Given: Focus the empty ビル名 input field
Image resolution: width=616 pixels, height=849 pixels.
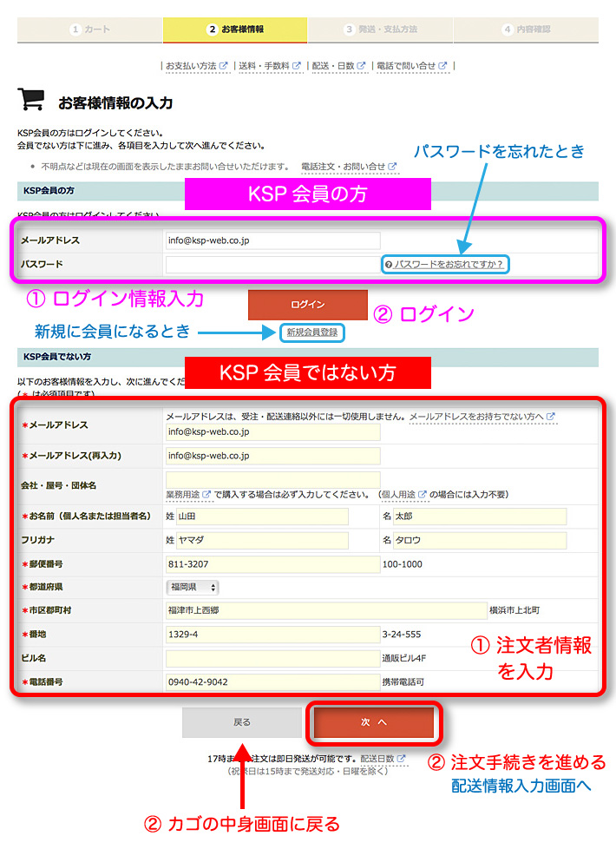Looking at the screenshot, I should (272, 658).
